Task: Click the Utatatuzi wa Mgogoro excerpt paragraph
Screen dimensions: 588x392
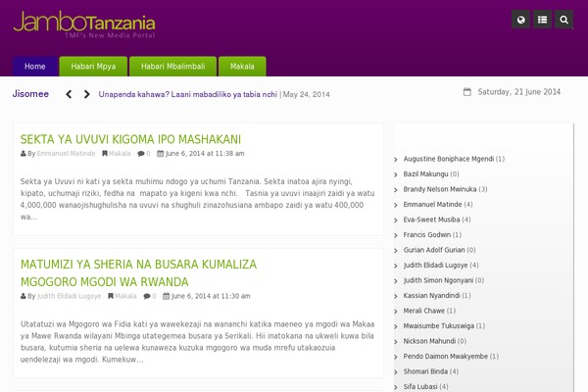Action: 198,342
